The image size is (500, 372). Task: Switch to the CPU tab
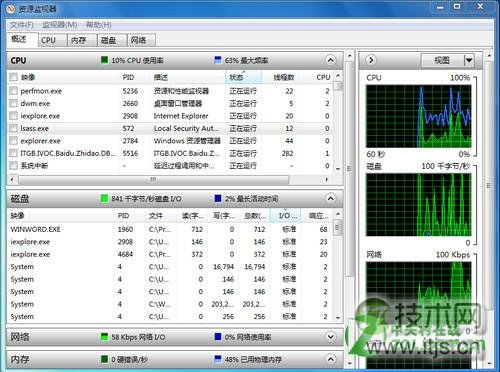[x=53, y=40]
